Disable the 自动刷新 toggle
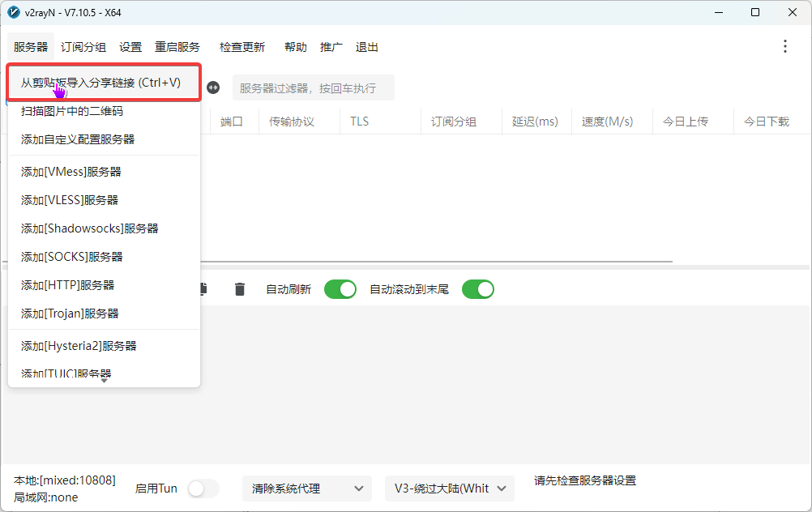This screenshot has height=512, width=812. point(340,288)
